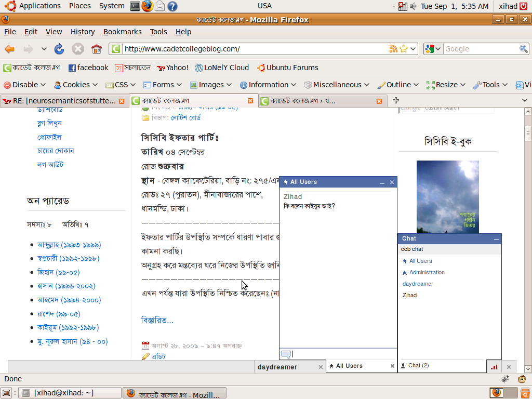Go to the Home page icon
The width and height of the screenshot is (532, 399).
click(96, 49)
